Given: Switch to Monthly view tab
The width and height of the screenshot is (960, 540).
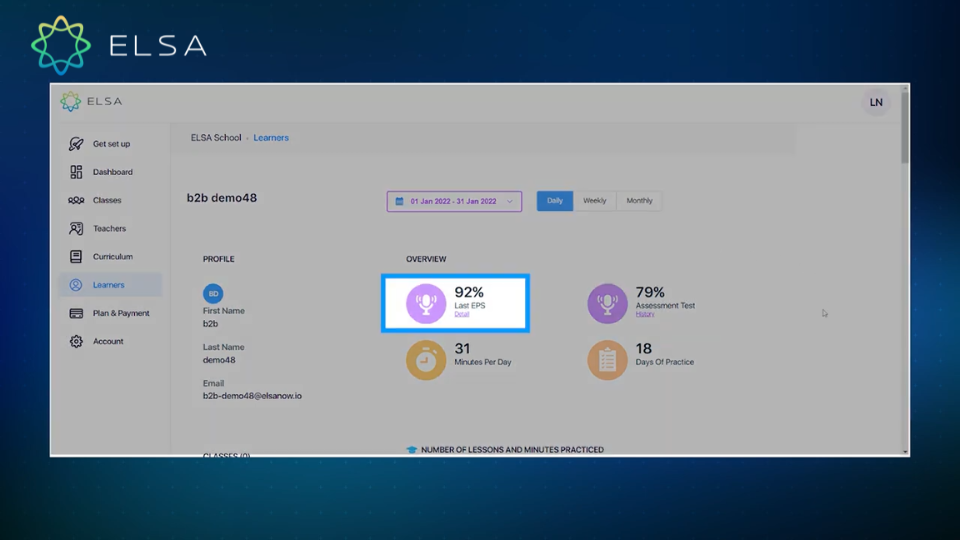Looking at the screenshot, I should coord(639,201).
